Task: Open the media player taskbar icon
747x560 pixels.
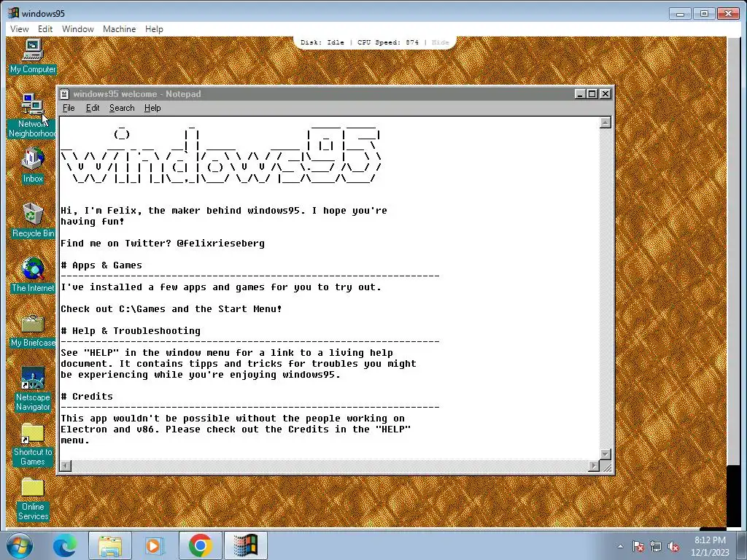Action: point(155,545)
